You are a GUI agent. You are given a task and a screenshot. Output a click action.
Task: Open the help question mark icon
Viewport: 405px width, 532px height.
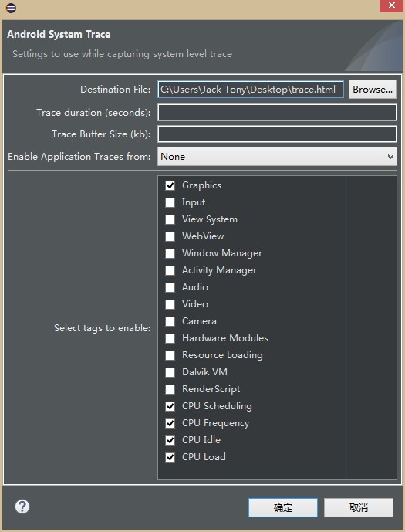(22, 507)
